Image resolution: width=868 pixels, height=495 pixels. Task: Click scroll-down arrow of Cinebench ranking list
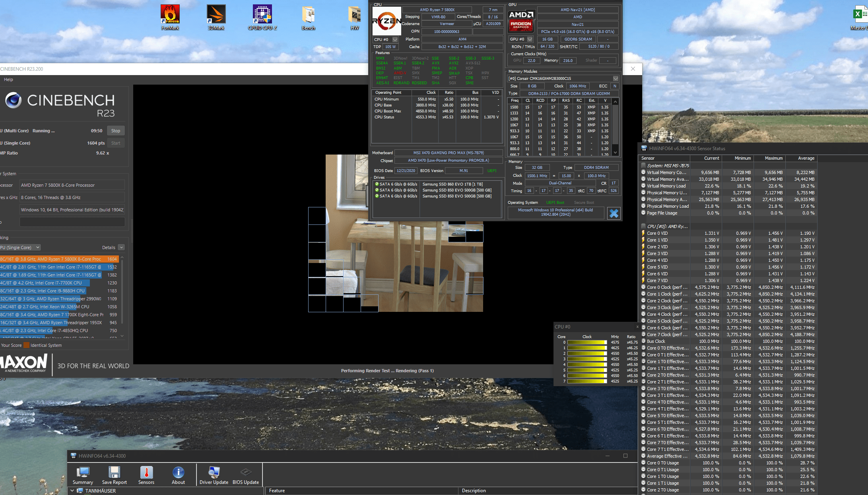(122, 336)
